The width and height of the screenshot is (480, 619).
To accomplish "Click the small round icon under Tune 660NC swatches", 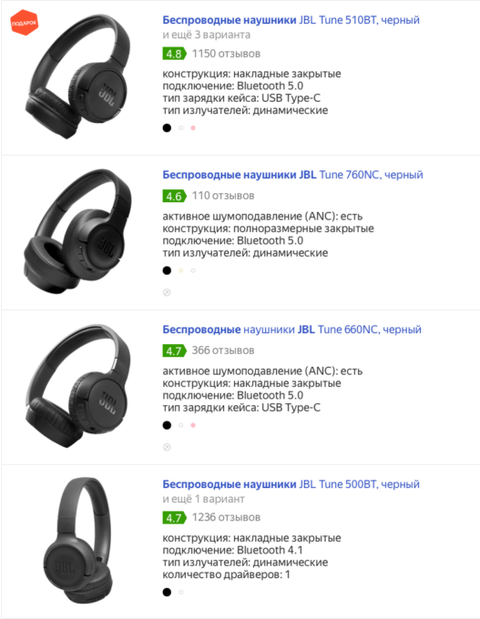I will (167, 447).
